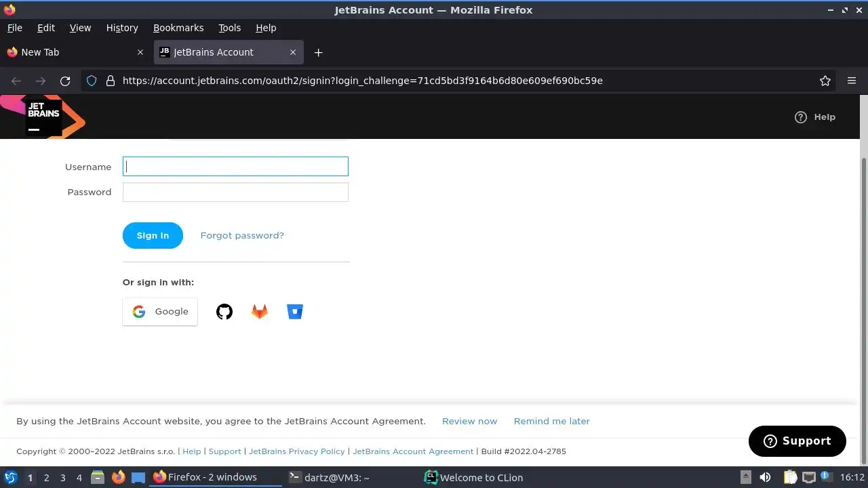Open the View menu
Screen dimensions: 868x488
pos(80,28)
